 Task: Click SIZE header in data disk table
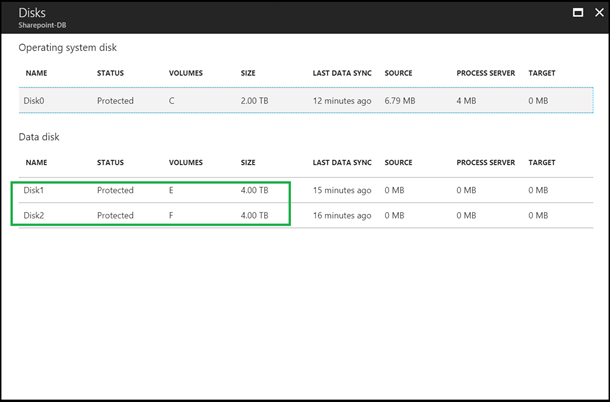pos(248,163)
